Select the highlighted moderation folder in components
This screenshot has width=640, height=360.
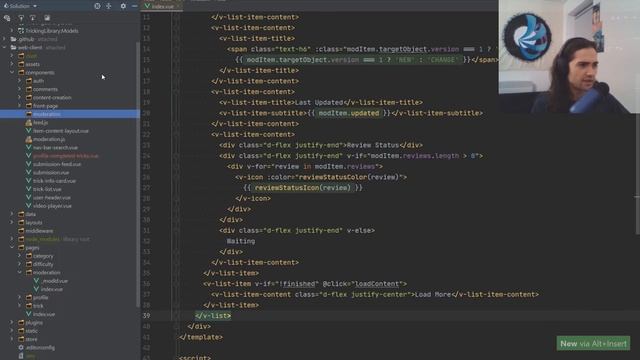[x=69, y=114]
